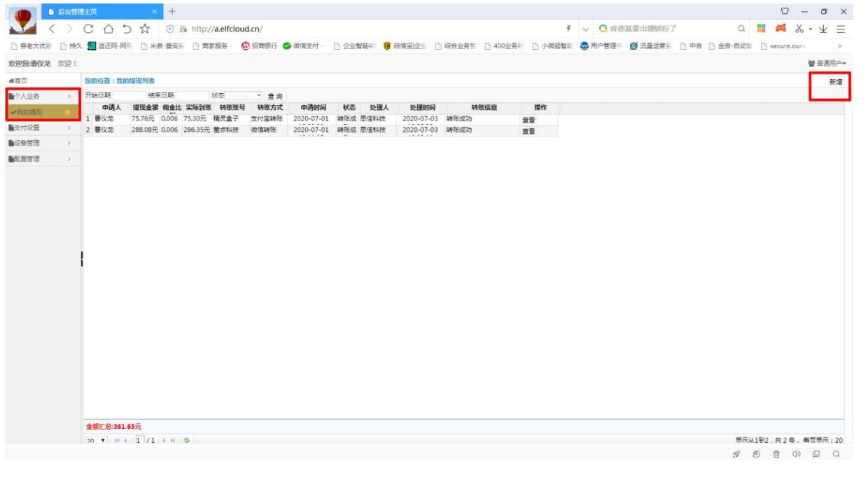This screenshot has height=480, width=868.
Task: Expand the 设备管理 sidebar section
Action: (39, 144)
